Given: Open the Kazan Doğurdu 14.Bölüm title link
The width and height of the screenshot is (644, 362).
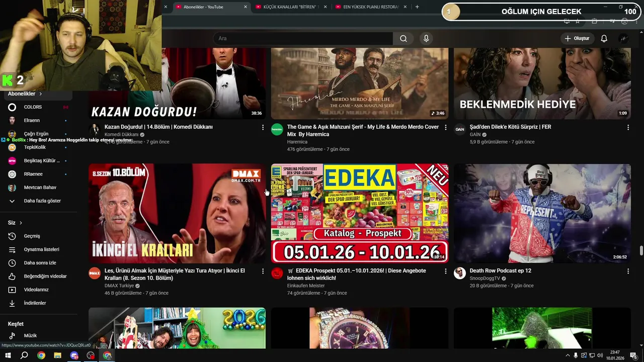Looking at the screenshot, I should [158, 127].
